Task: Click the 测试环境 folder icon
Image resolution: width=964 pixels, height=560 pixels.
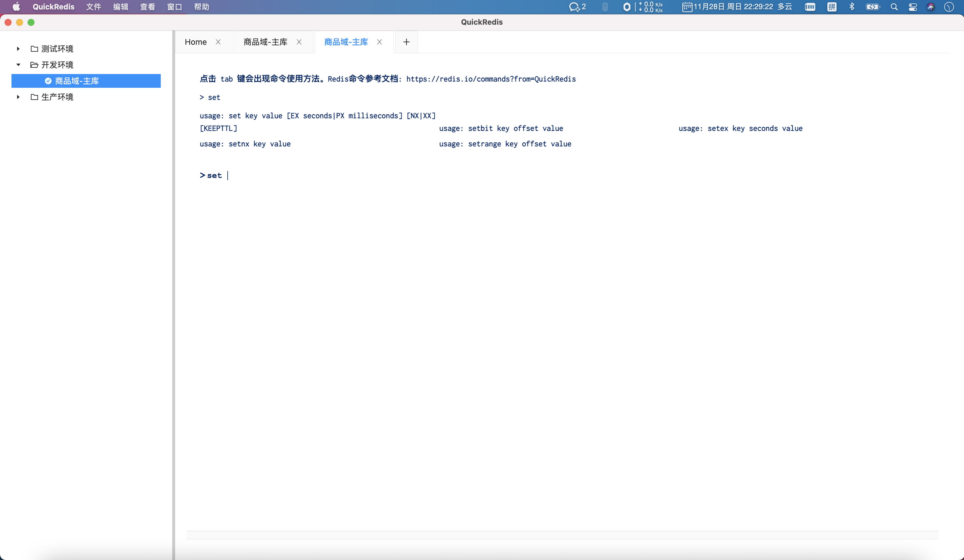Action: (34, 48)
